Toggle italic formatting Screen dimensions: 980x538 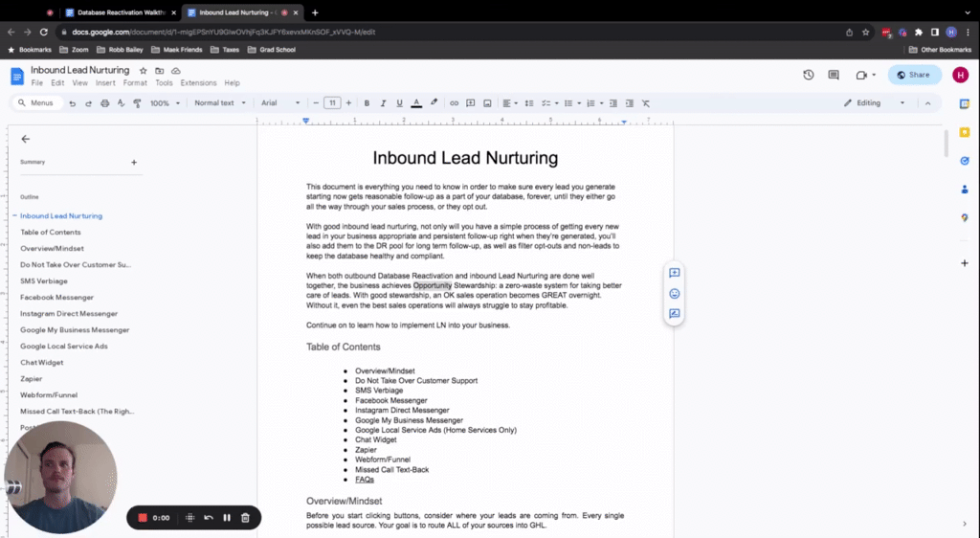(x=383, y=103)
